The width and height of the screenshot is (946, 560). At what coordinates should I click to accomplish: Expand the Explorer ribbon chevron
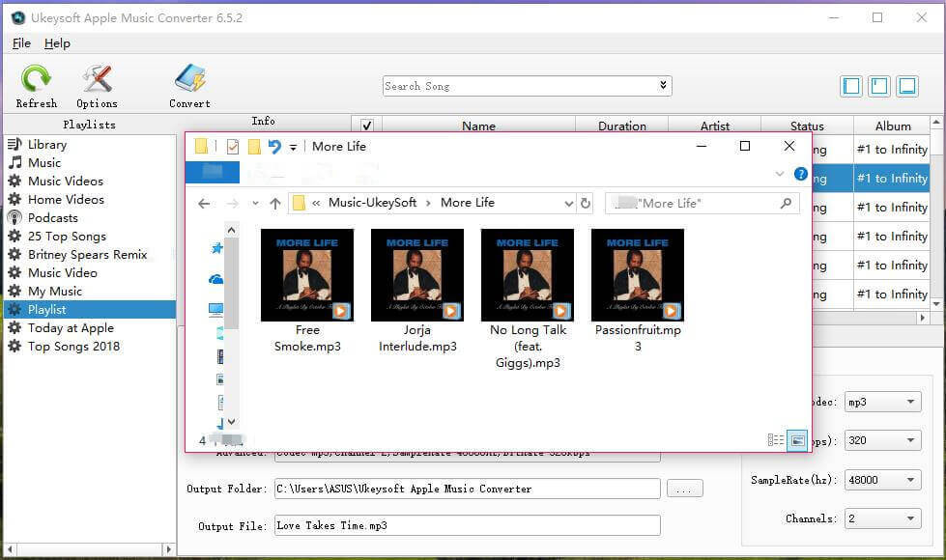pyautogui.click(x=780, y=174)
